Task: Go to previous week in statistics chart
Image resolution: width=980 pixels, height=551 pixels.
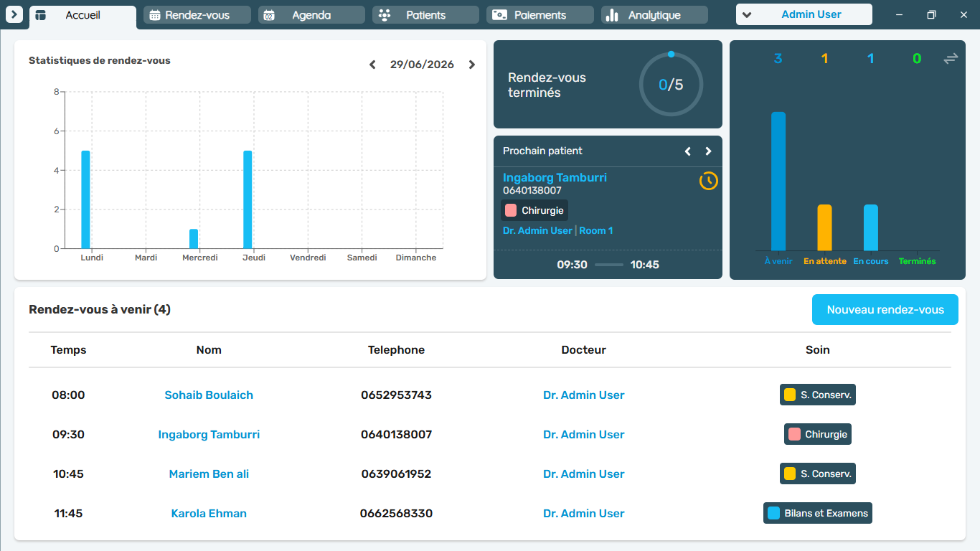Action: pos(372,65)
